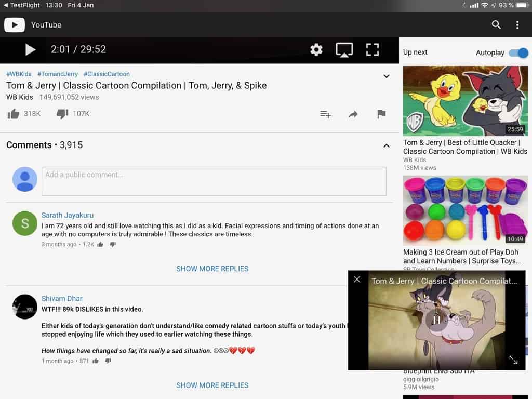Expand the video description chevron

pyautogui.click(x=386, y=76)
